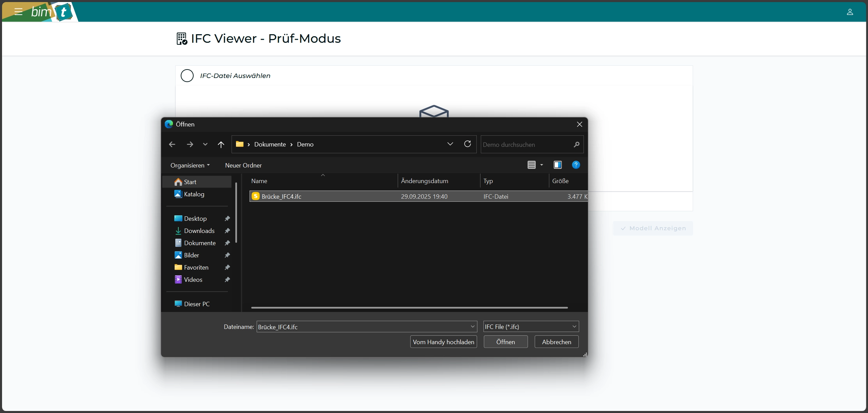
Task: Expand the Dateiname suggestions dropdown
Action: pyautogui.click(x=472, y=327)
